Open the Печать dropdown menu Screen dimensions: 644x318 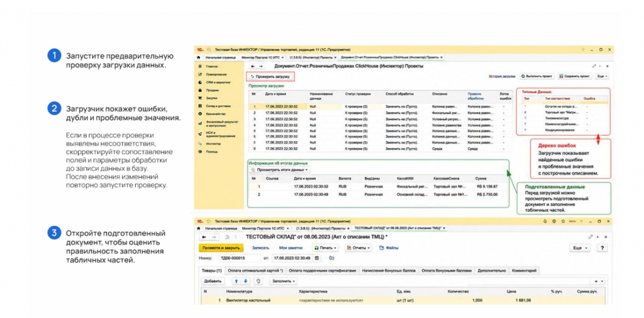325,247
